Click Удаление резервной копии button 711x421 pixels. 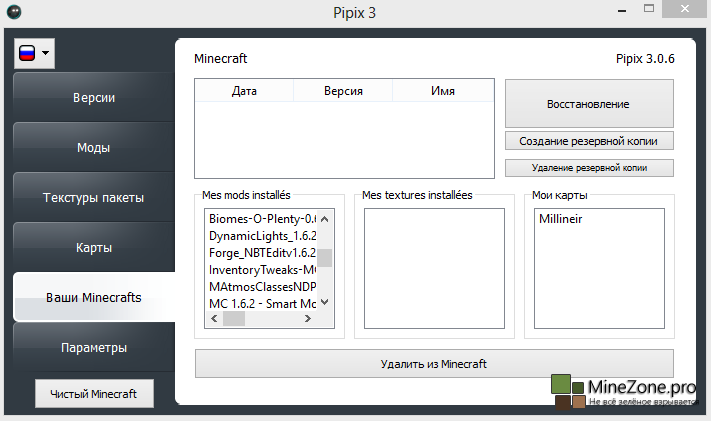coord(589,167)
